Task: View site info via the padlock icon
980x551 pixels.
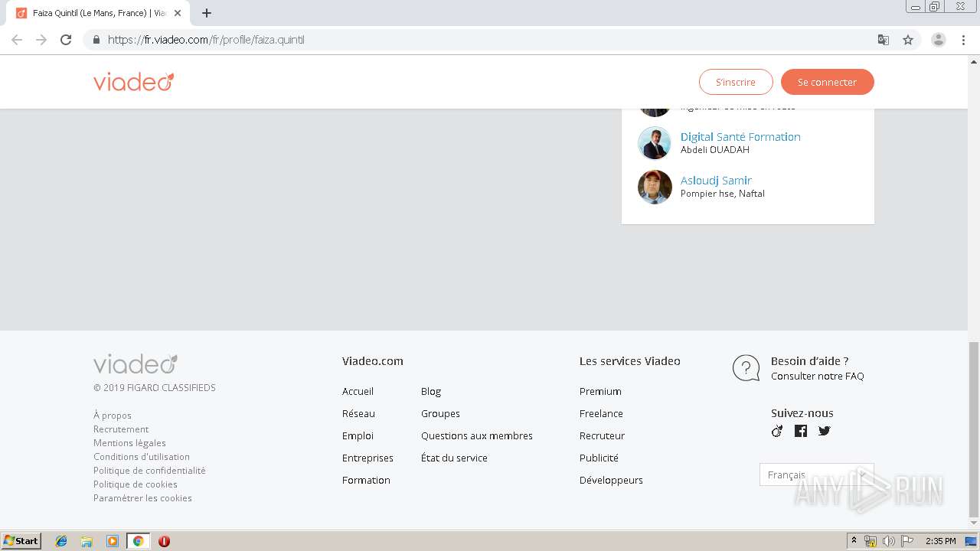Action: click(96, 40)
